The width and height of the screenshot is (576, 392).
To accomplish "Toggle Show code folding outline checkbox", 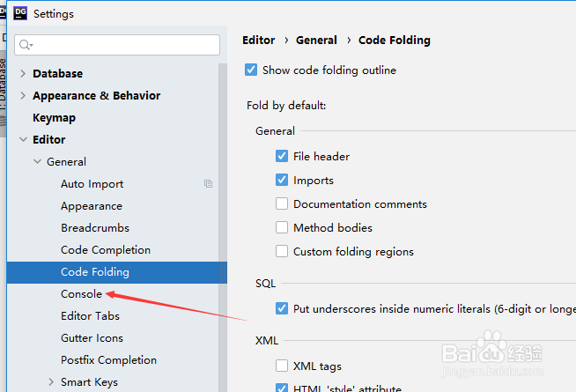I will click(251, 70).
